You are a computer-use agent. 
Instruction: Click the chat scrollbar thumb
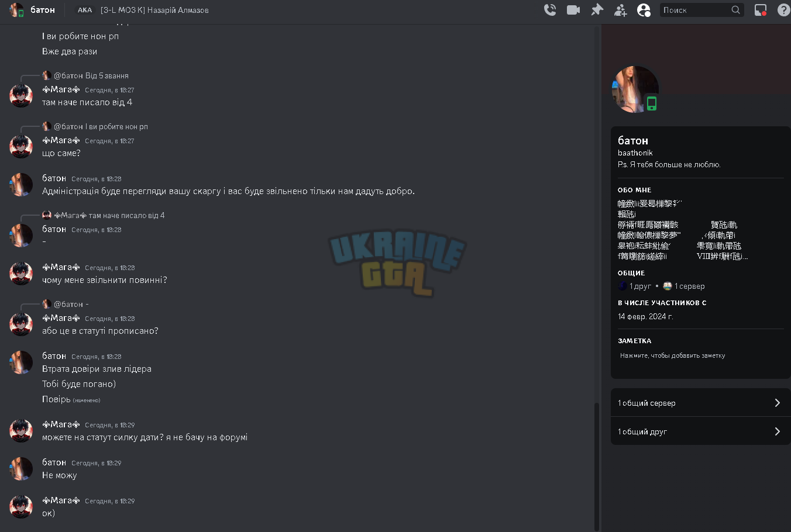[x=597, y=467]
